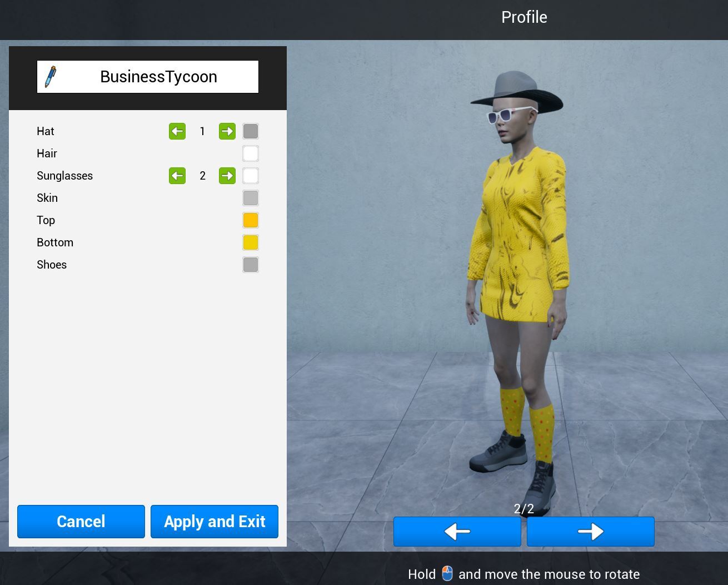Click the 2/2 character counter
Viewport: 728px width, 585px height.
coord(524,509)
